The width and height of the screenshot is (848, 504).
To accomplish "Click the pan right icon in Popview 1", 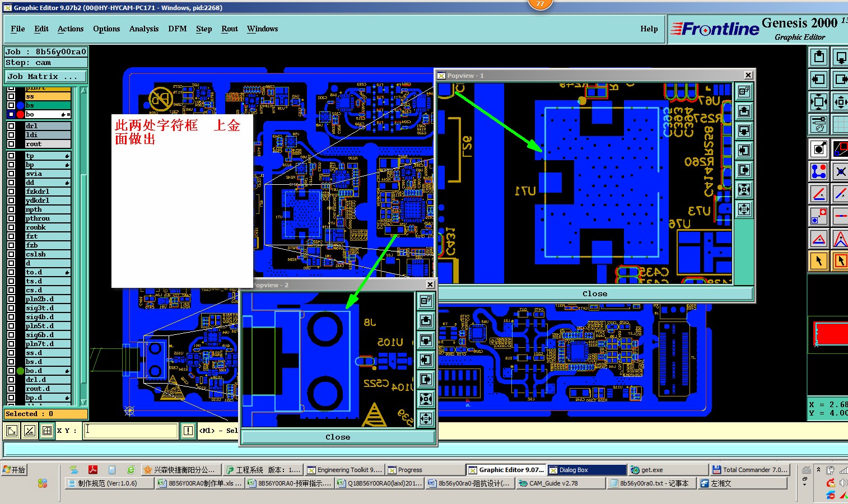I will [x=744, y=170].
